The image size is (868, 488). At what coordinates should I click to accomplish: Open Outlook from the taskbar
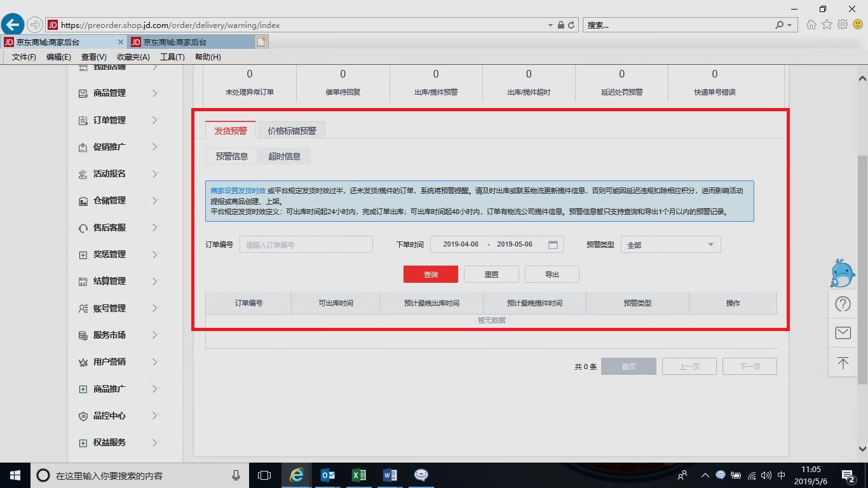[328, 475]
